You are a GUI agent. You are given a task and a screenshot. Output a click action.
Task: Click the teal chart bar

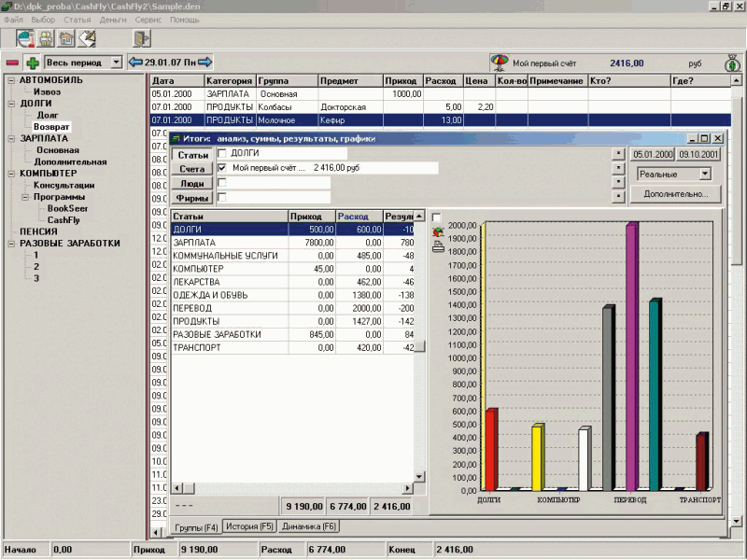coord(655,395)
